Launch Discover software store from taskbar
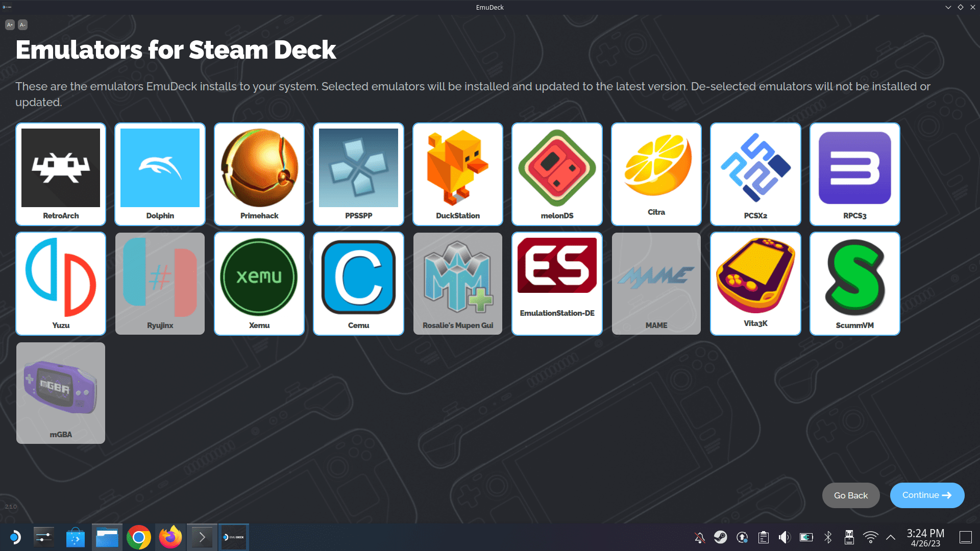The height and width of the screenshot is (551, 980). pos(76,537)
